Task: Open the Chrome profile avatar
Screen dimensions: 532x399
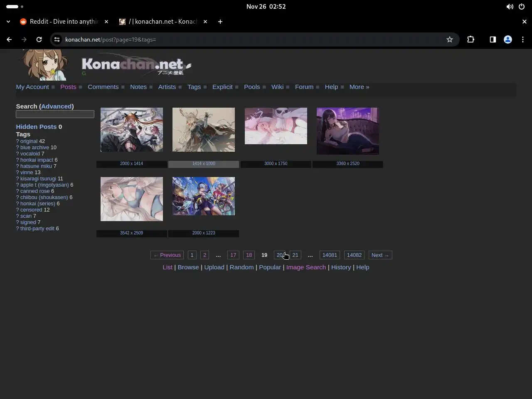Action: tap(508, 39)
